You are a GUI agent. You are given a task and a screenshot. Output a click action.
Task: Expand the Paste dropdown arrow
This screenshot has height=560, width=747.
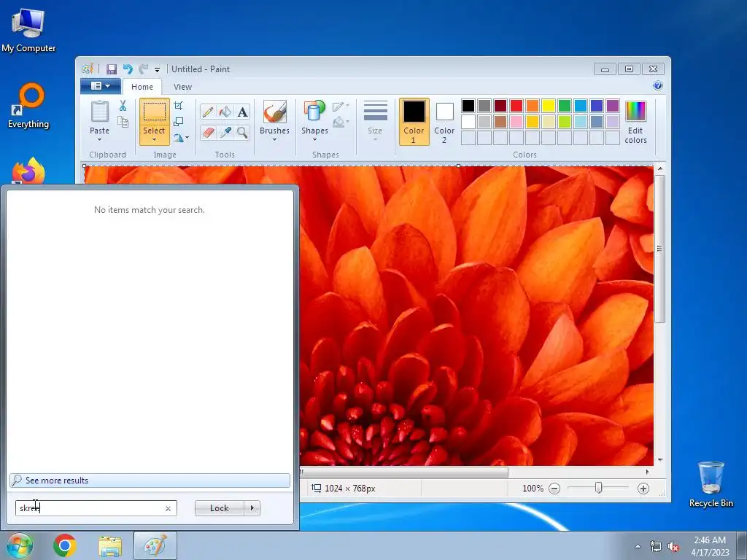tap(99, 139)
